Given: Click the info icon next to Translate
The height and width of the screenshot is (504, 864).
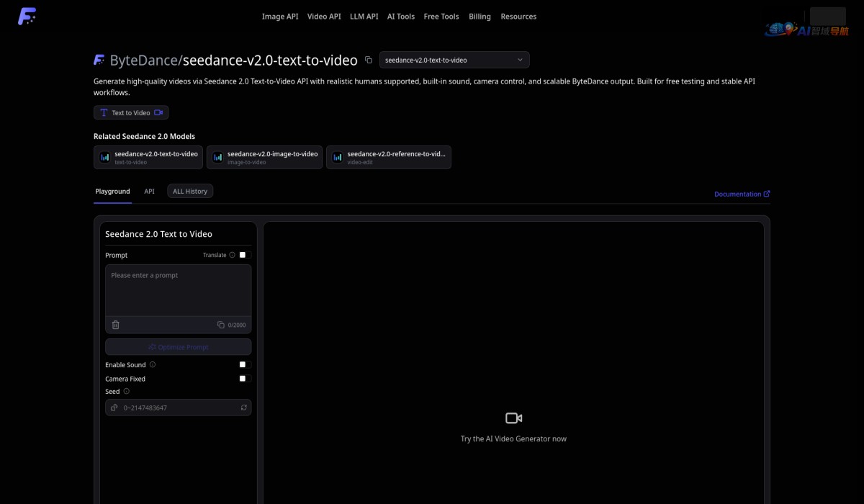Looking at the screenshot, I should 232,255.
